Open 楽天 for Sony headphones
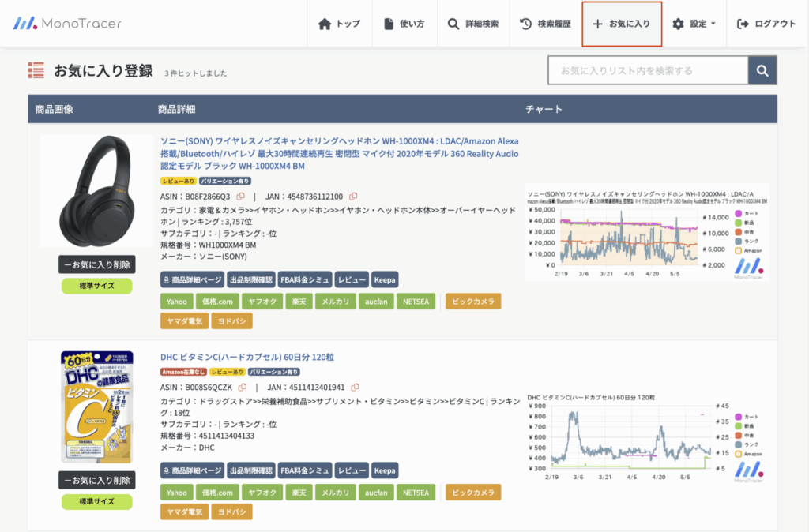809x532 pixels. (299, 302)
